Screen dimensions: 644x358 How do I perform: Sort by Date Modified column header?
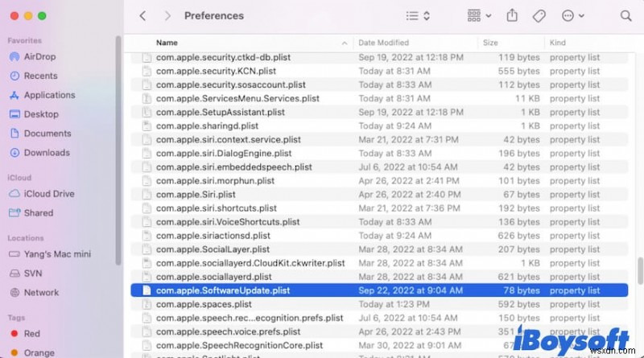coord(383,43)
